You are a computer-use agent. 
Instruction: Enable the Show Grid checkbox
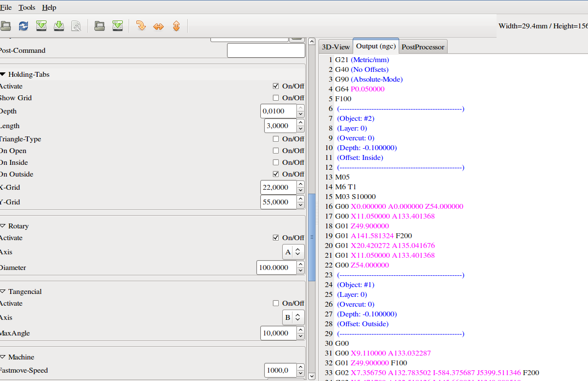coord(276,98)
